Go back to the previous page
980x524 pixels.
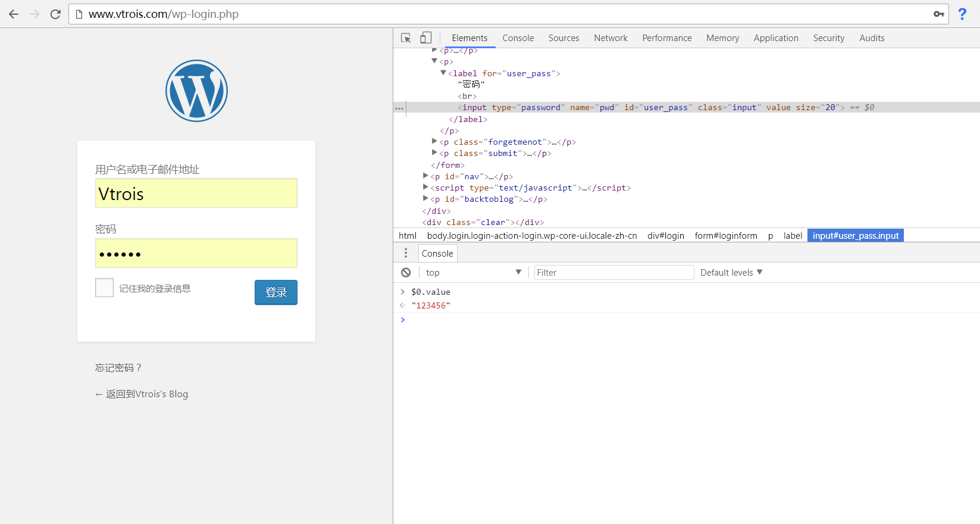pos(14,14)
